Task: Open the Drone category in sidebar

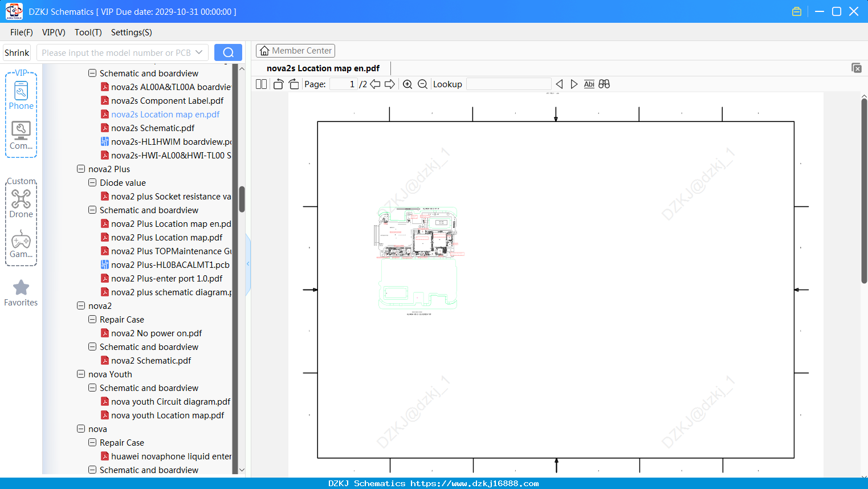Action: pos(21,204)
